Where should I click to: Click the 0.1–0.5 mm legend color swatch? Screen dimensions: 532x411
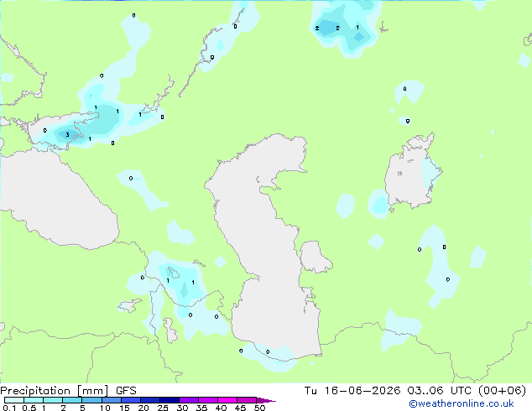[x=14, y=400]
